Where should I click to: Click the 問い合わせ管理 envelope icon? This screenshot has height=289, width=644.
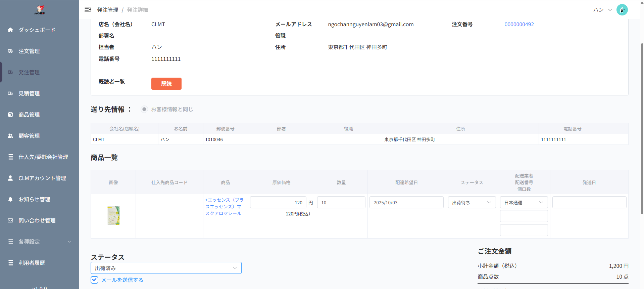[x=10, y=220]
